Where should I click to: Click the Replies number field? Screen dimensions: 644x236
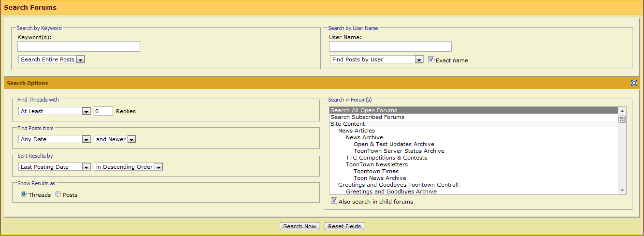103,111
